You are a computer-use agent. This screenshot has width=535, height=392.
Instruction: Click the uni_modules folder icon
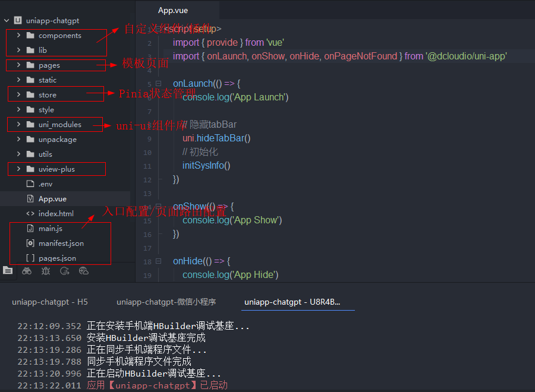click(x=30, y=124)
